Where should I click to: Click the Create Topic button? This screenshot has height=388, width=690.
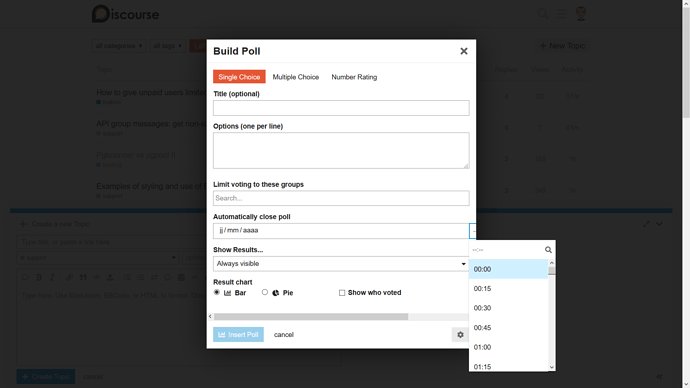(46, 377)
